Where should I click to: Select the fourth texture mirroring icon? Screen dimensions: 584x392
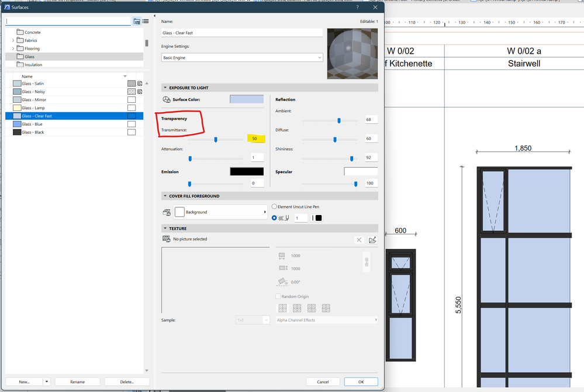326,308
